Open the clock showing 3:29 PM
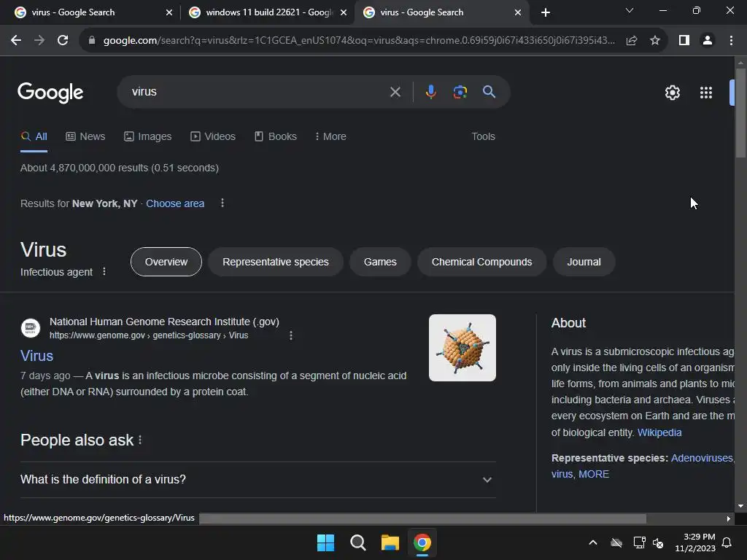This screenshot has width=747, height=560. pyautogui.click(x=695, y=542)
